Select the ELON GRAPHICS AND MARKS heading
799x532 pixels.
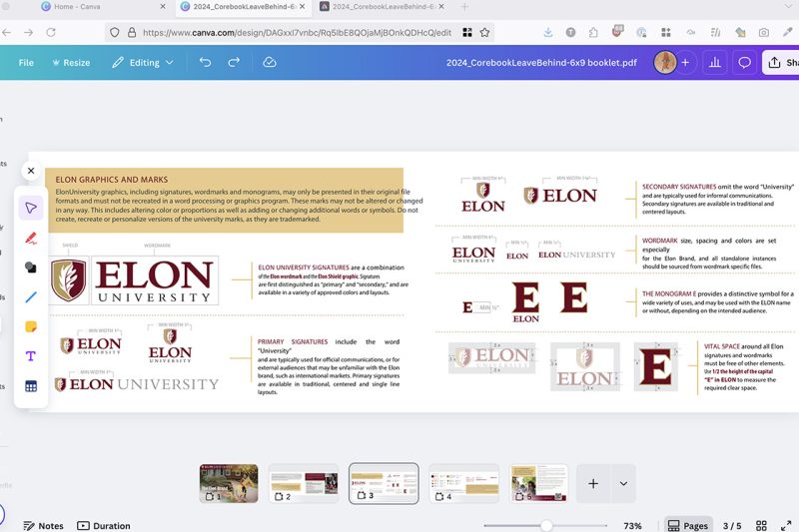click(x=112, y=180)
